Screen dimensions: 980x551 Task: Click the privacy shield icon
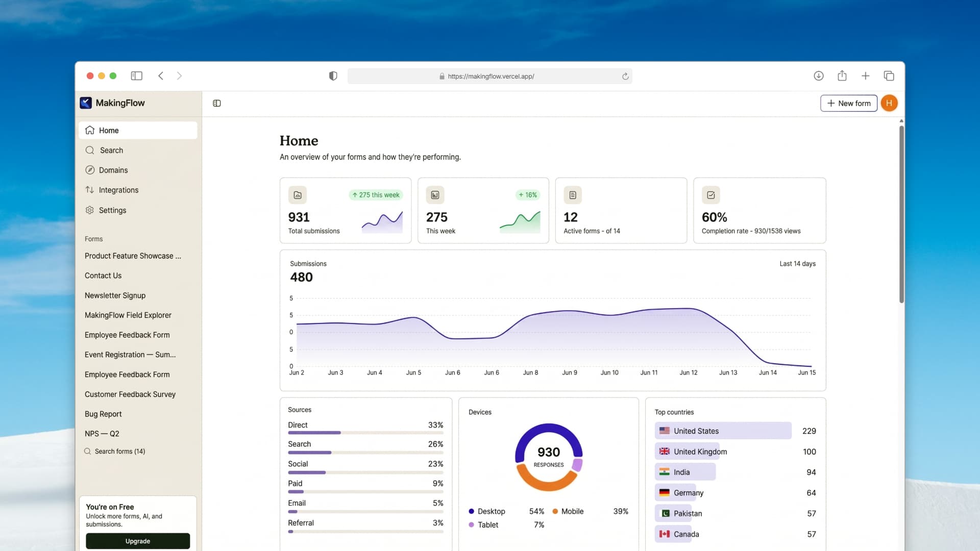pos(333,76)
